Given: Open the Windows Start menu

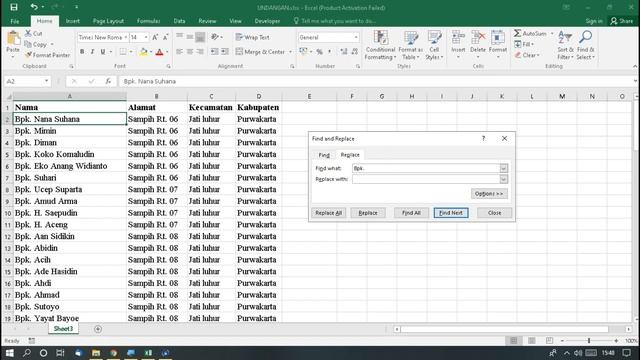Looking at the screenshot, I should pyautogui.click(x=9, y=353).
